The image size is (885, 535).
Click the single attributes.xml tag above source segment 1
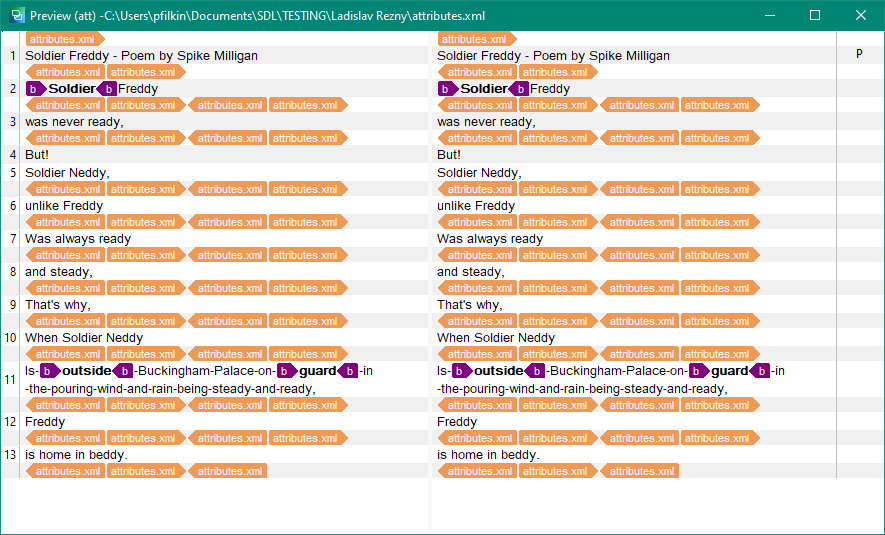[x=65, y=39]
